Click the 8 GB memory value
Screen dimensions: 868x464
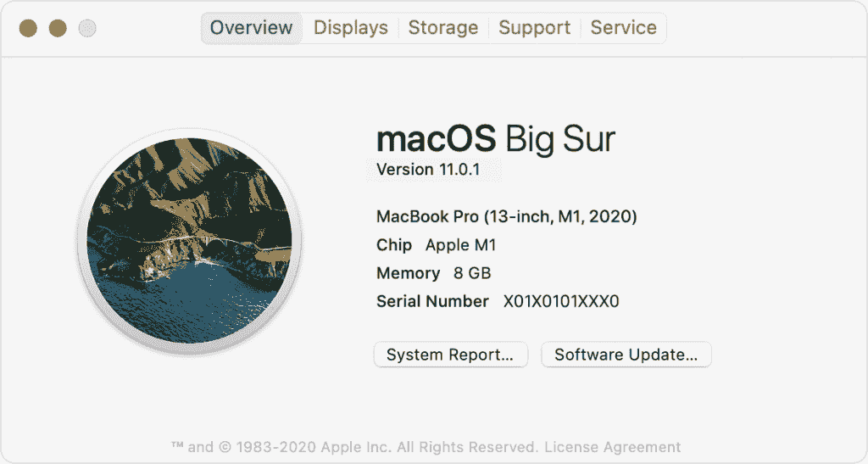[472, 273]
